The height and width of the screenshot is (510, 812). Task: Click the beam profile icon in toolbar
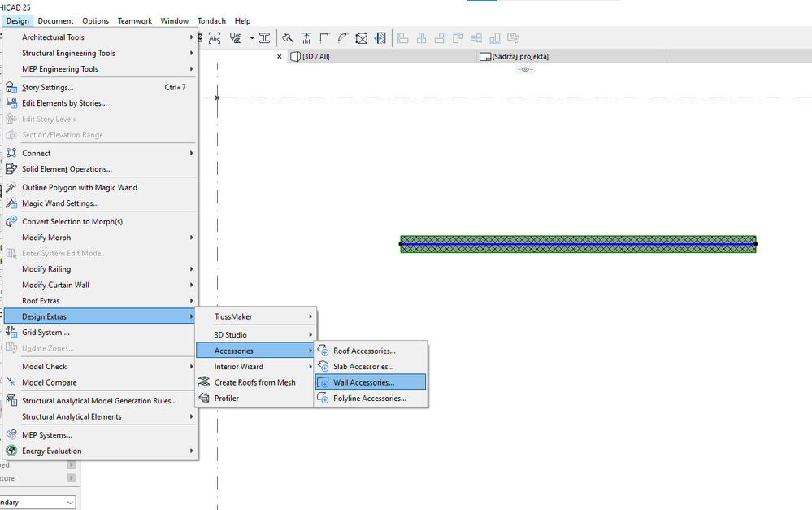pyautogui.click(x=265, y=38)
